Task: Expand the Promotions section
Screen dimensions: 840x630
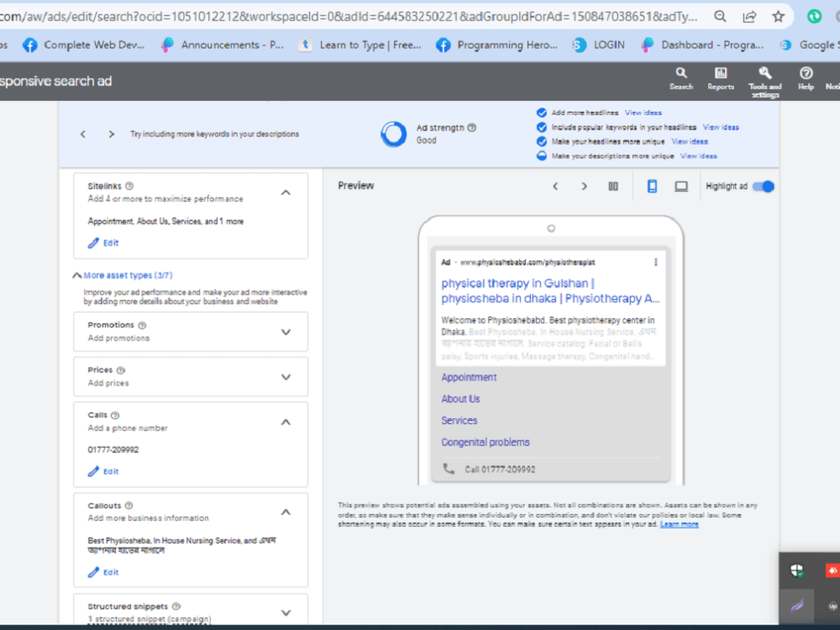Action: point(286,332)
